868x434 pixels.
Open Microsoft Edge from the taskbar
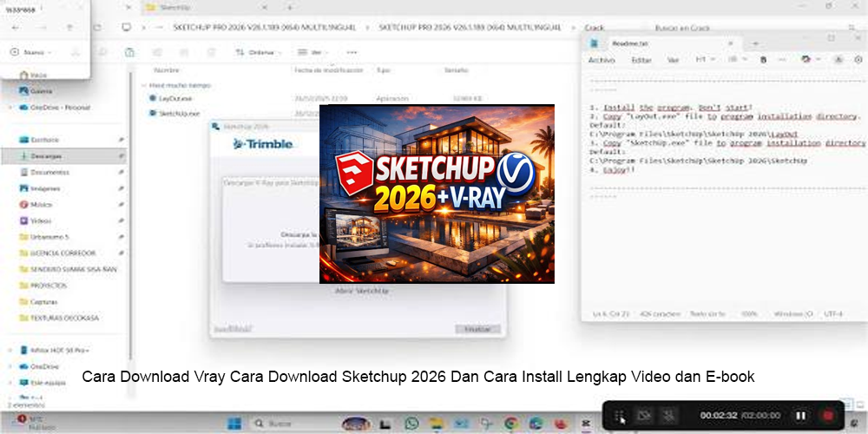click(x=536, y=424)
